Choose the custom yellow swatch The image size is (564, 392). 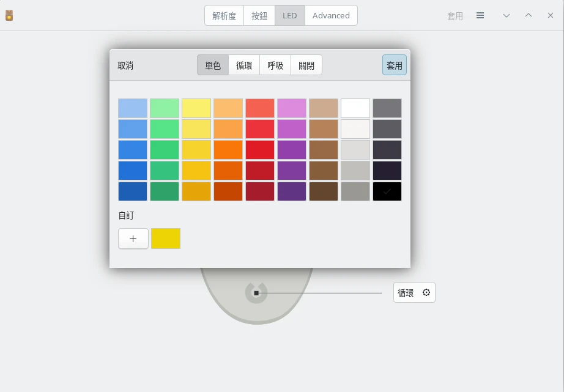[166, 239]
